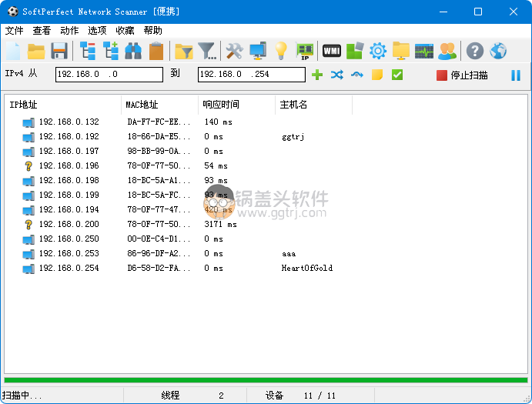Click the 停止扫描 button
Image resolution: width=532 pixels, height=404 pixels.
pos(462,75)
